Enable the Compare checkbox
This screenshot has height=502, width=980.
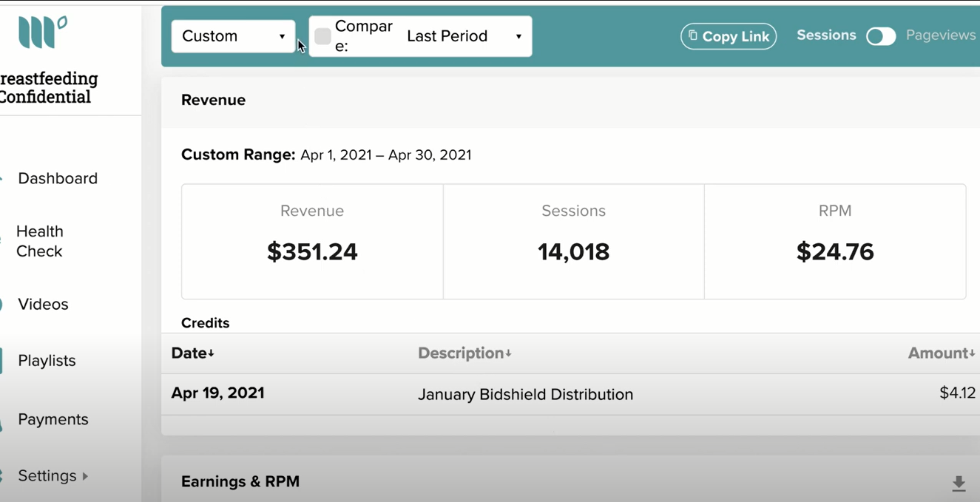(x=322, y=36)
